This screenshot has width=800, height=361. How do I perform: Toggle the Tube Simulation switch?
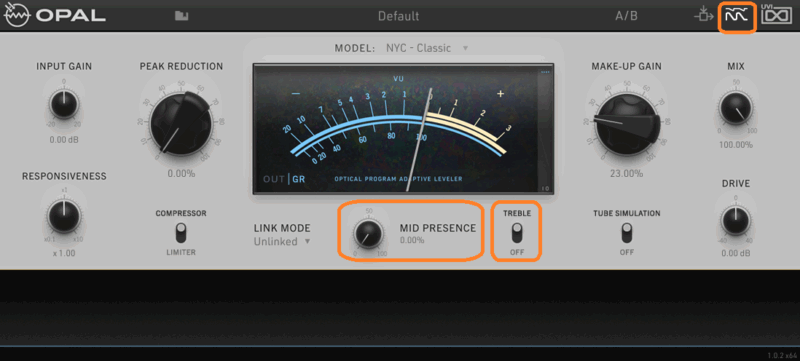627,233
